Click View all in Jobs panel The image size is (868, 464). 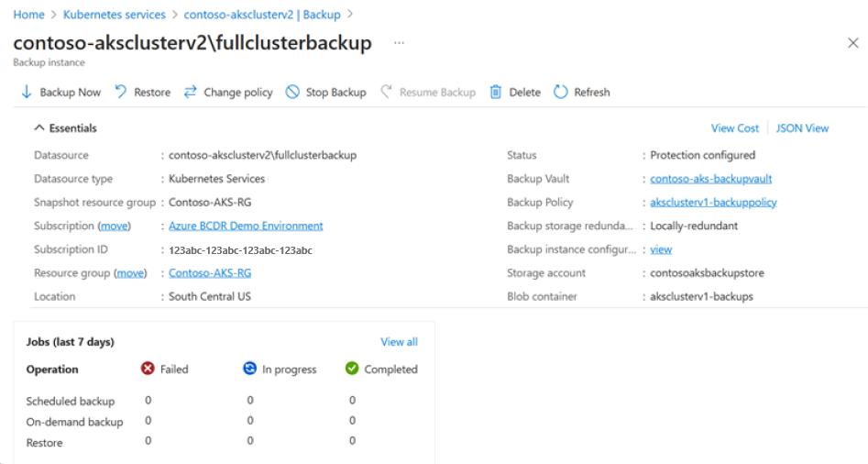coord(399,342)
